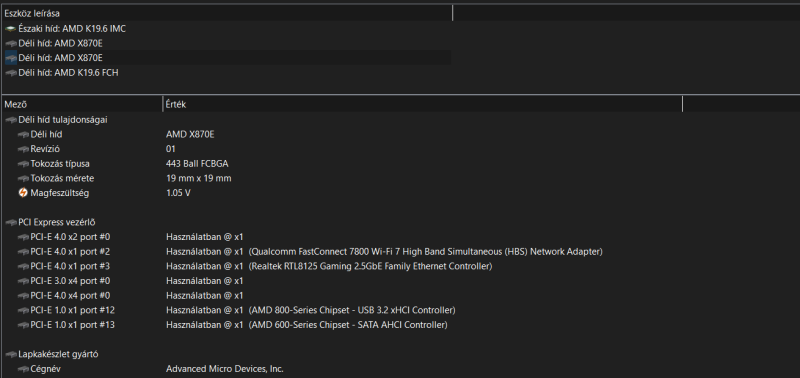Select PCI-E 4.0 x2 port #0 row
The height and width of the screenshot is (378, 800).
tap(70, 237)
